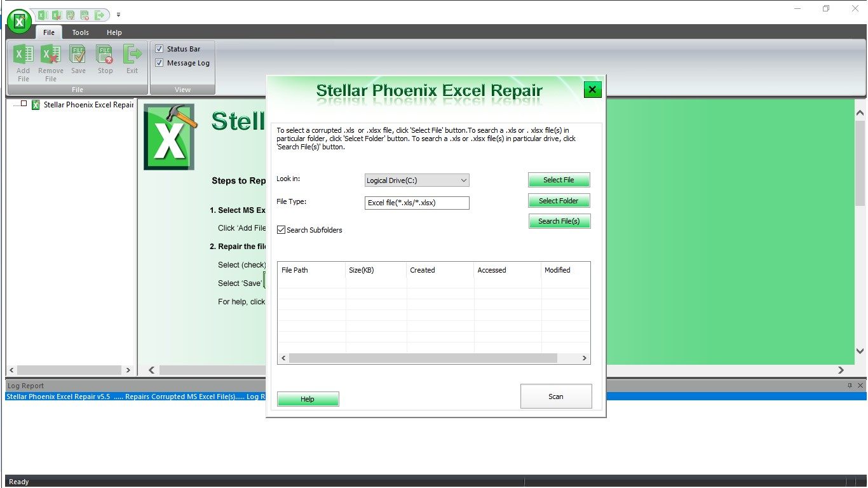Click the main pane's scroll up arrow
868x488 pixels.
point(860,113)
